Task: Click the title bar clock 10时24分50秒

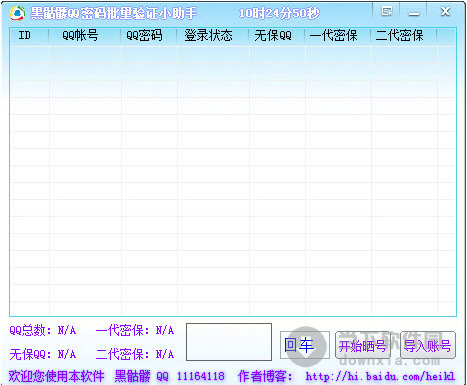Action: [x=279, y=13]
